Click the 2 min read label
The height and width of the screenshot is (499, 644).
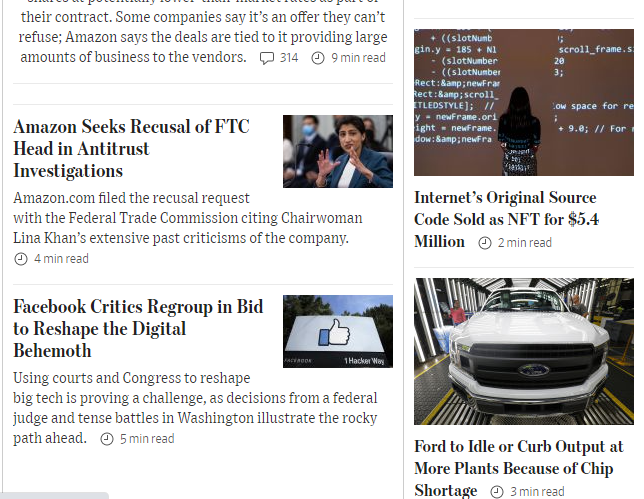524,243
